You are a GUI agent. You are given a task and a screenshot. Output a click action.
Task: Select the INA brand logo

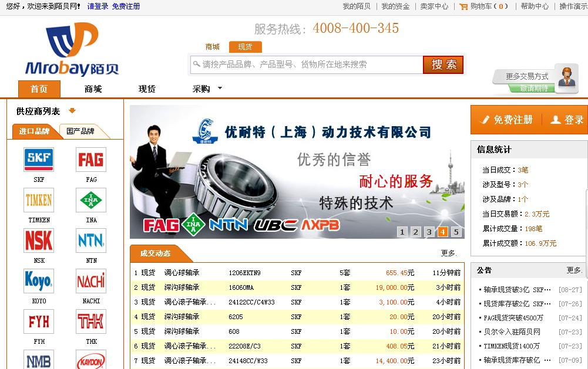point(90,200)
